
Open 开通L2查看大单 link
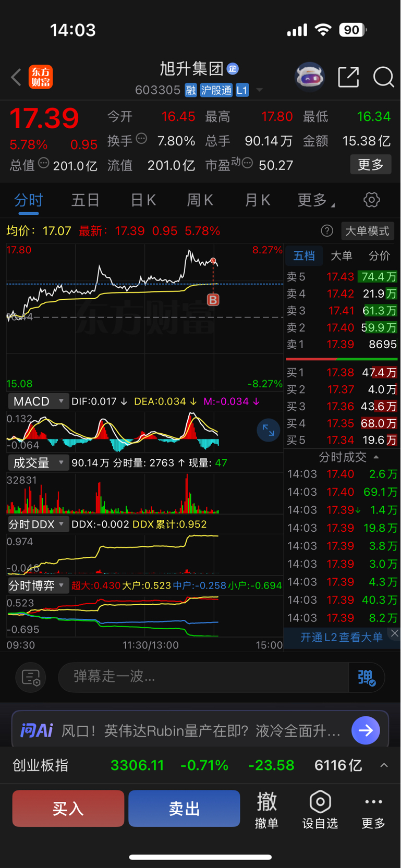(342, 637)
